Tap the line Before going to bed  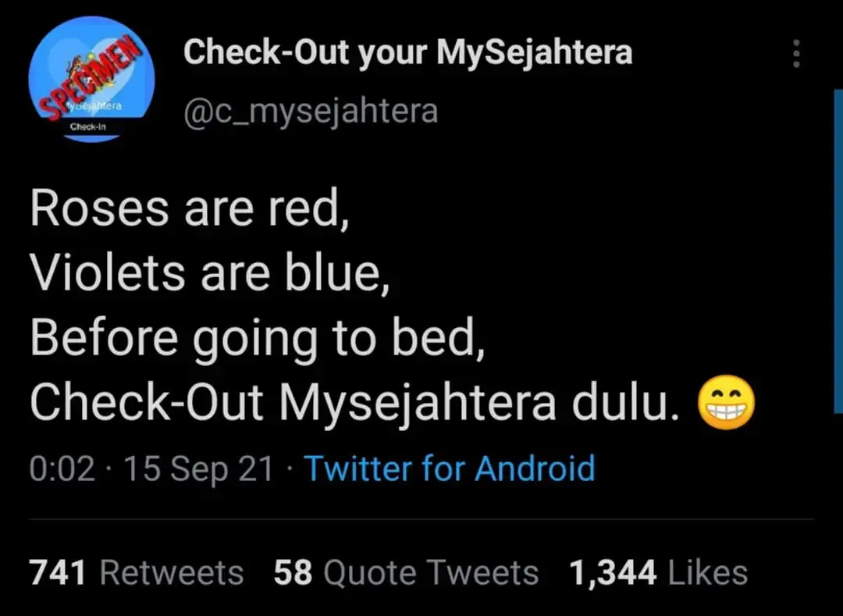coord(257,337)
